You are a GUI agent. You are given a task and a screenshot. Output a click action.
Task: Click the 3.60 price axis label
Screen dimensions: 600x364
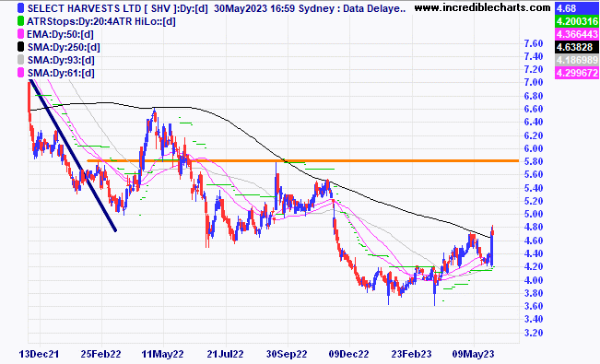click(x=534, y=306)
